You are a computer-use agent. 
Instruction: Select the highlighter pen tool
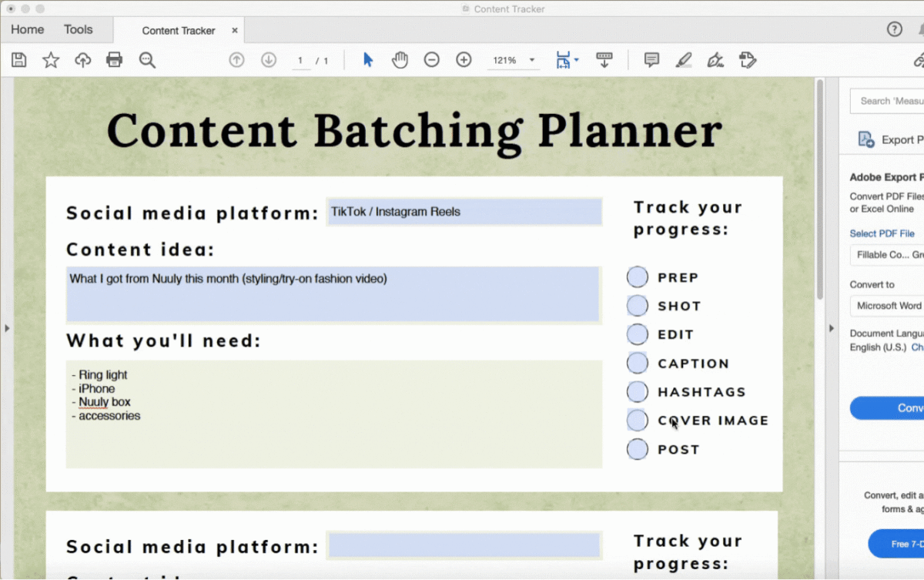tap(683, 60)
